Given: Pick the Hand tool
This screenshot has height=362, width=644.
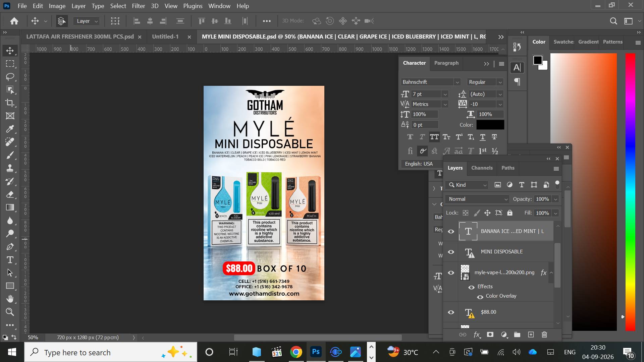Looking at the screenshot, I should (10, 299).
